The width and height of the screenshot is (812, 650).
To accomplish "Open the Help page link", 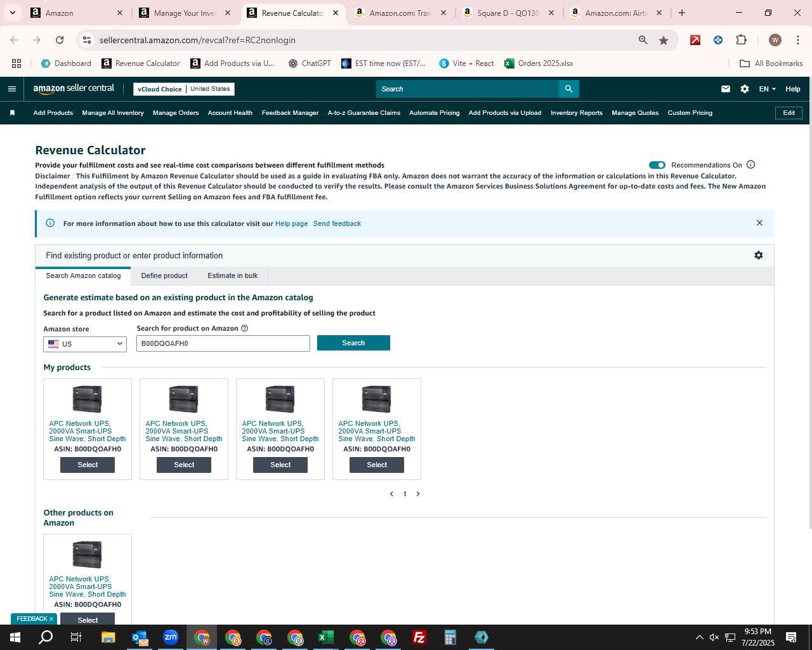I will click(x=291, y=223).
